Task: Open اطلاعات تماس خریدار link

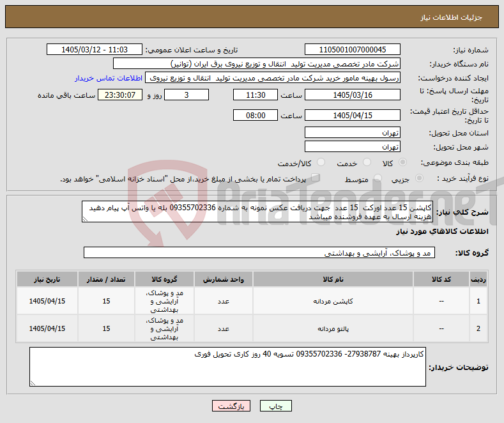Action: pos(109,78)
